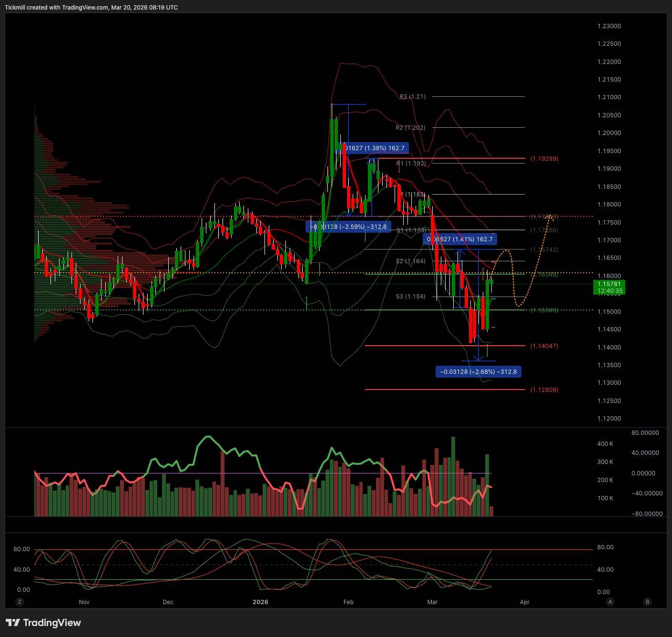672x637 pixels.
Task: Click the Z timezone button on time axis
Action: click(x=20, y=602)
